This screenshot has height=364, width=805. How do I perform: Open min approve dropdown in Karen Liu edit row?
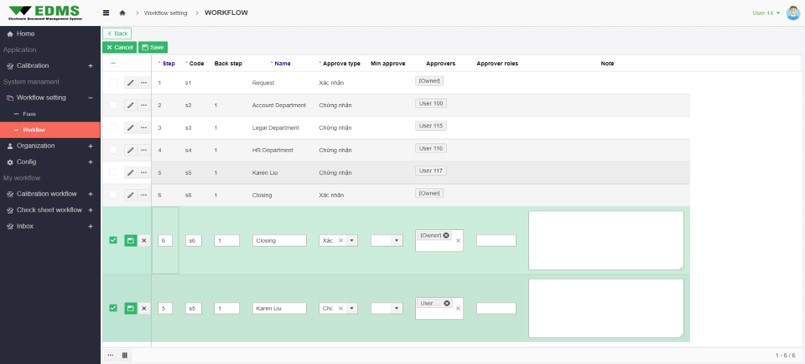[x=397, y=308]
